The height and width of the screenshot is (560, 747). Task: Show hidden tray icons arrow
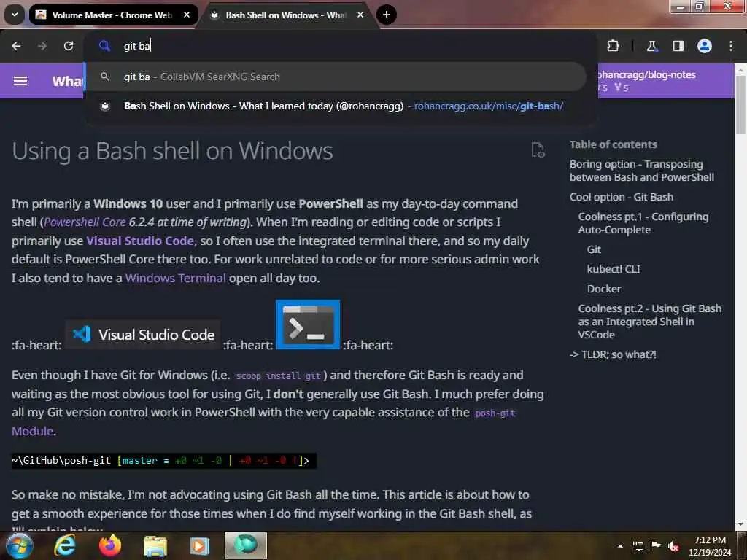click(x=620, y=546)
